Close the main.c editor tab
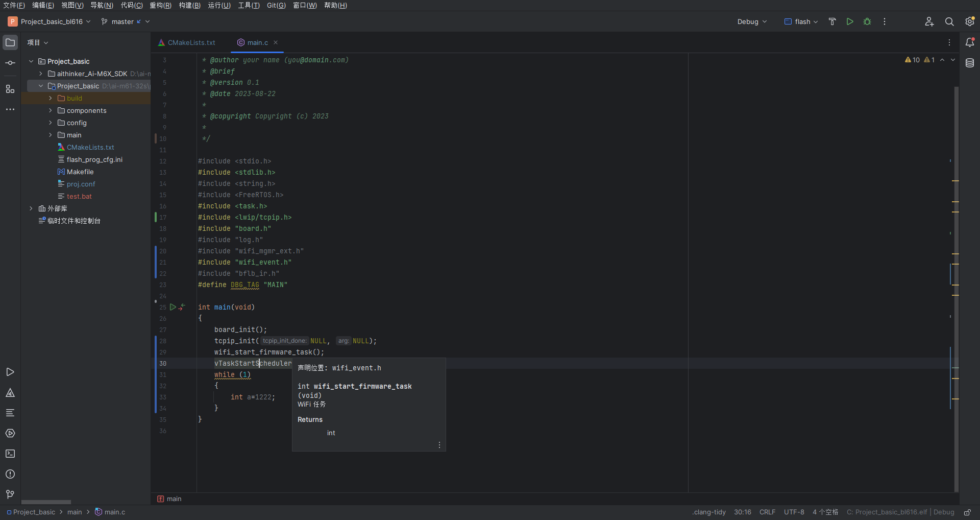Image resolution: width=980 pixels, height=520 pixels. pos(276,42)
